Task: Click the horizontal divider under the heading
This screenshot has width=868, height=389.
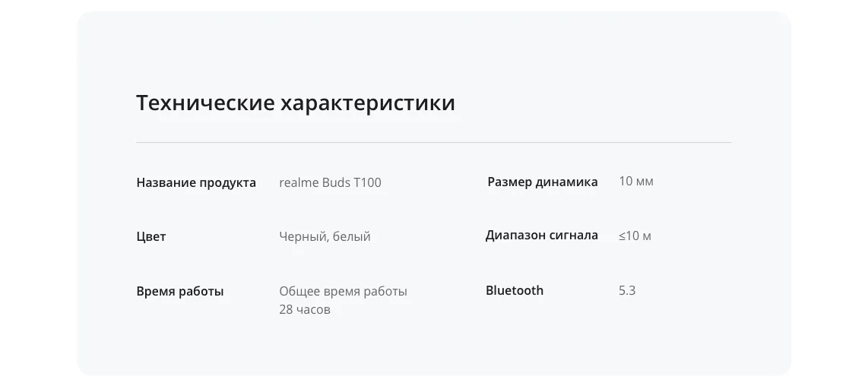Action: (x=434, y=143)
